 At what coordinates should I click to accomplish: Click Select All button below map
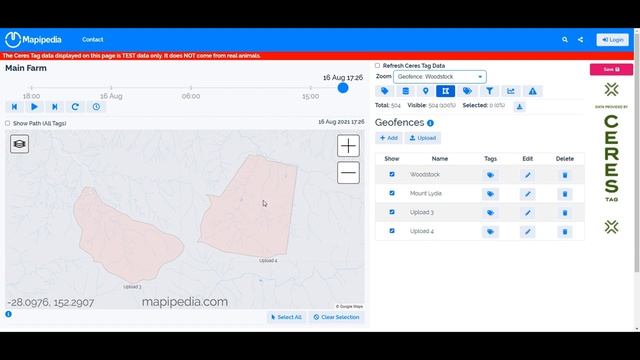pos(286,317)
